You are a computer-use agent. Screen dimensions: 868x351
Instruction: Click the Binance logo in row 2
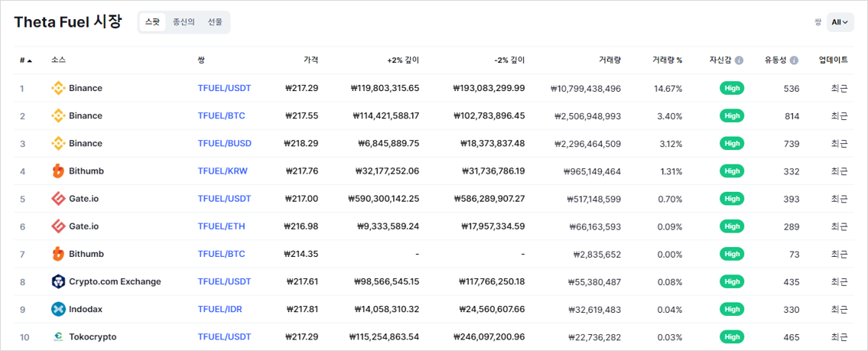pyautogui.click(x=58, y=115)
